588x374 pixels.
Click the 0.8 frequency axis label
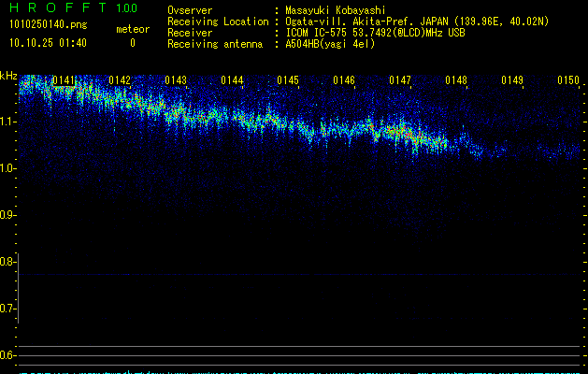(7, 262)
